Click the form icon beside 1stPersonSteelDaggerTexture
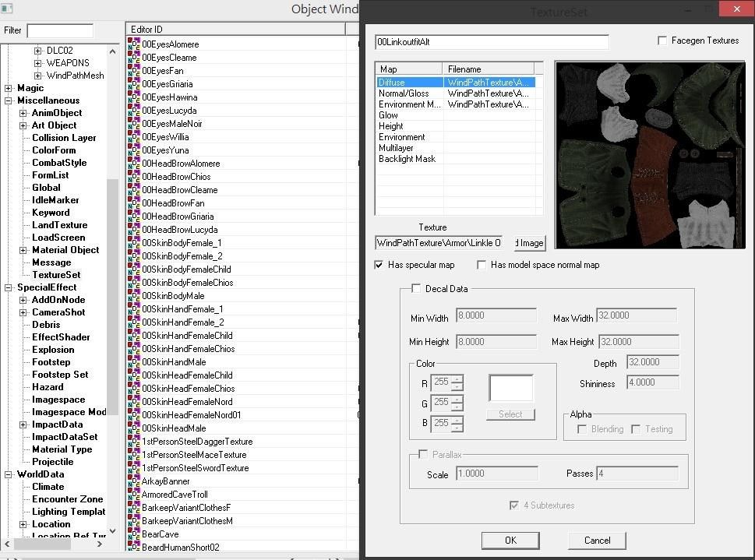This screenshot has width=755, height=560. point(134,441)
